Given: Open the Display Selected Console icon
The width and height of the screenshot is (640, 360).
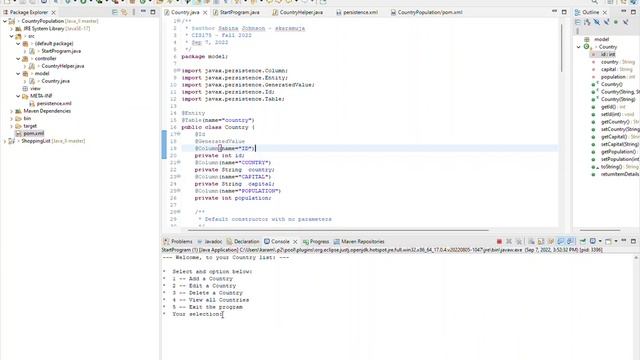Looking at the screenshot, I should [593, 242].
